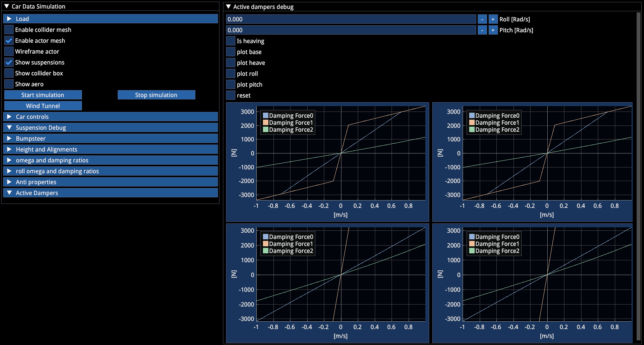
Task: Collapse the Active dampers debug window
Action: click(228, 7)
